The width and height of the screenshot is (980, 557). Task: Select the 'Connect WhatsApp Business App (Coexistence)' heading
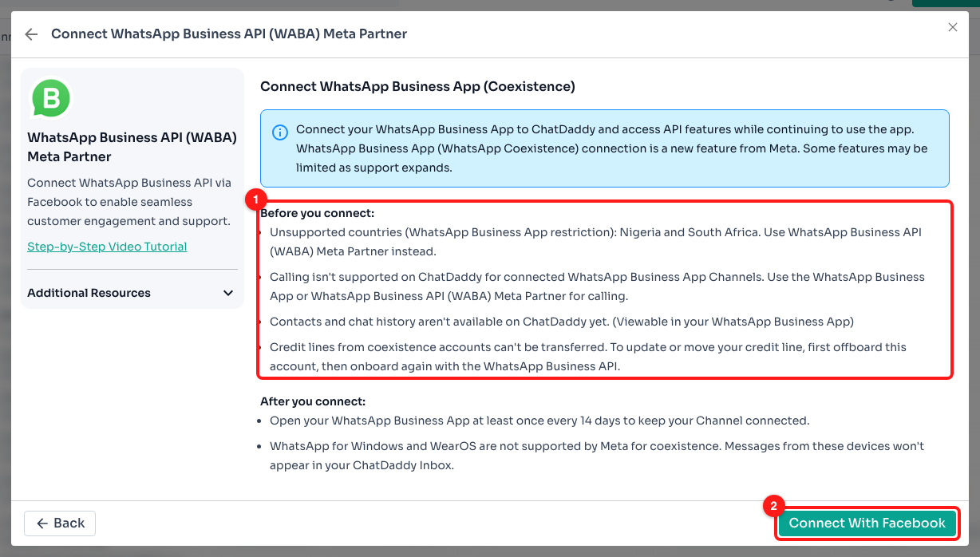click(417, 86)
